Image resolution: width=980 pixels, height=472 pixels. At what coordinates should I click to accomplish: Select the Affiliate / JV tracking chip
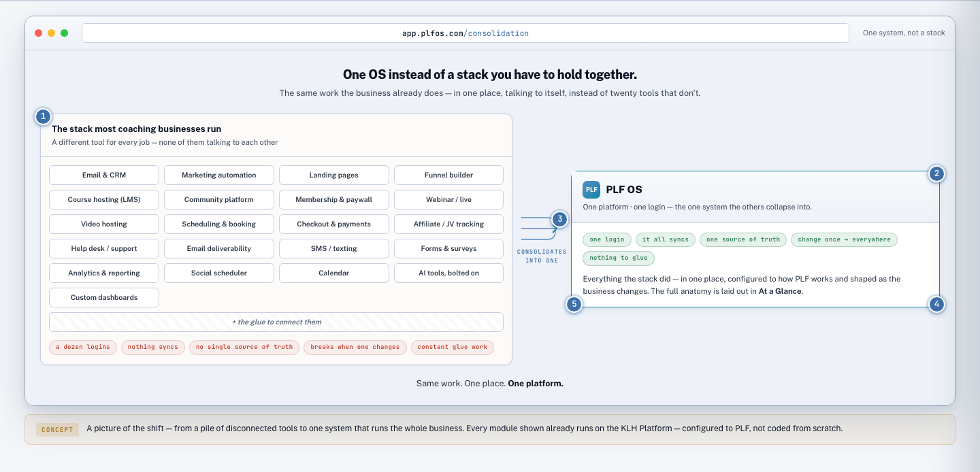click(x=449, y=224)
